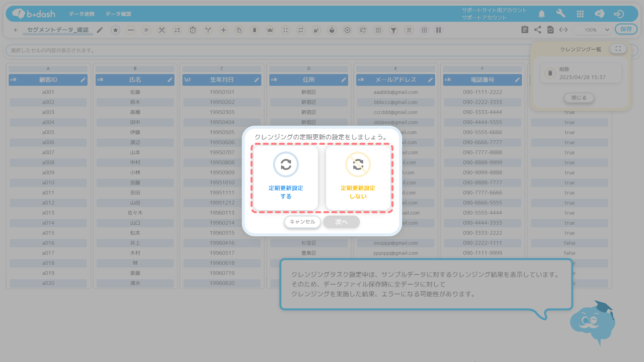Click cell 19950101 in 生年月日 column
This screenshot has width=644, height=362.
pyautogui.click(x=222, y=92)
